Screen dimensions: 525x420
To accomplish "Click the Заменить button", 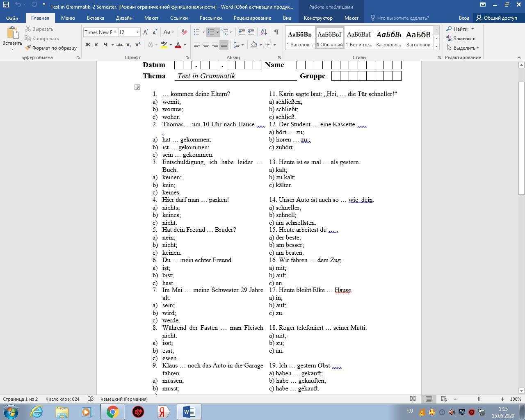I will pos(461,39).
